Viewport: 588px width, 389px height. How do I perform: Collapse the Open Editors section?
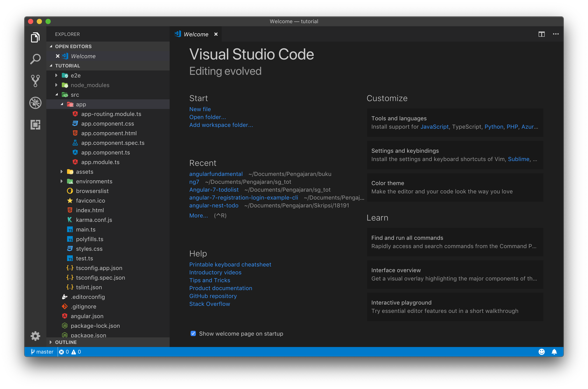(51, 46)
